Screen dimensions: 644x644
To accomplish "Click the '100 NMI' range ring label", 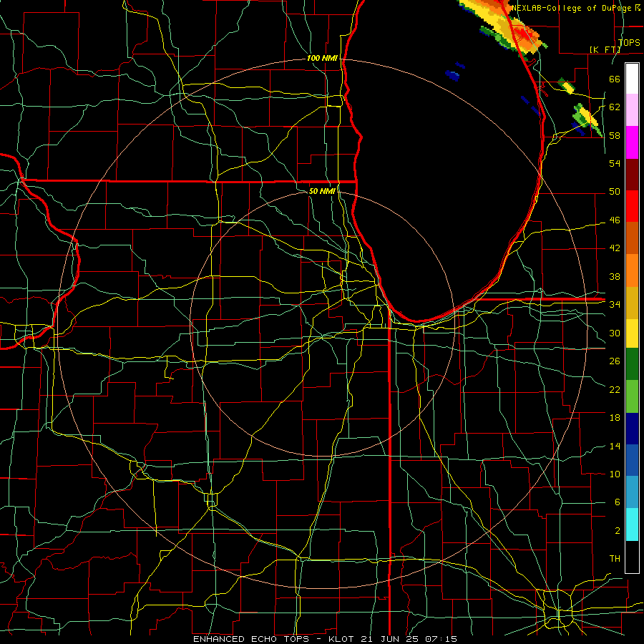I will pyautogui.click(x=322, y=59).
